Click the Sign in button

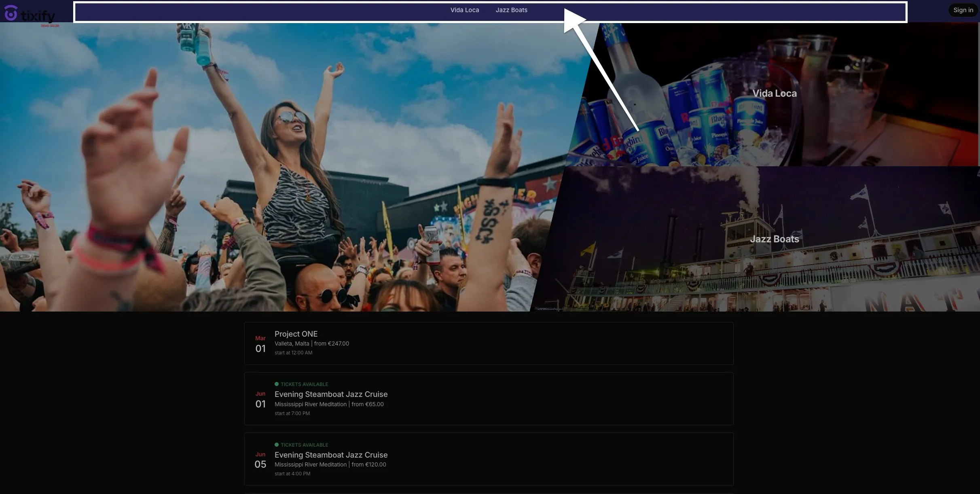click(x=963, y=10)
